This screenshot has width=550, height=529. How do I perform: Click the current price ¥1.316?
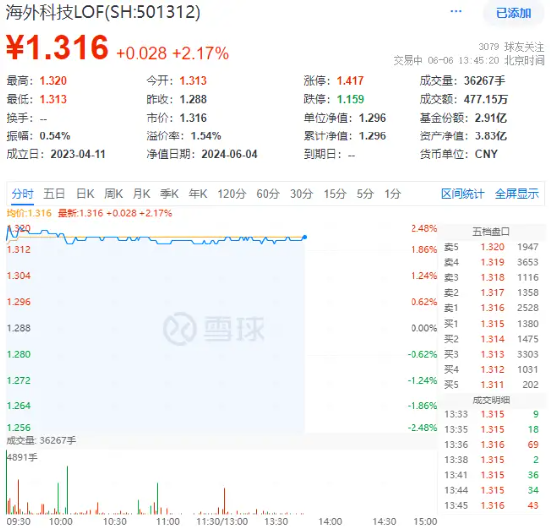click(57, 47)
